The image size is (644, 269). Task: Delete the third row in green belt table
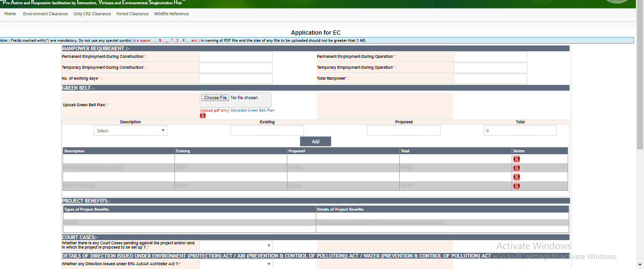coord(516,177)
